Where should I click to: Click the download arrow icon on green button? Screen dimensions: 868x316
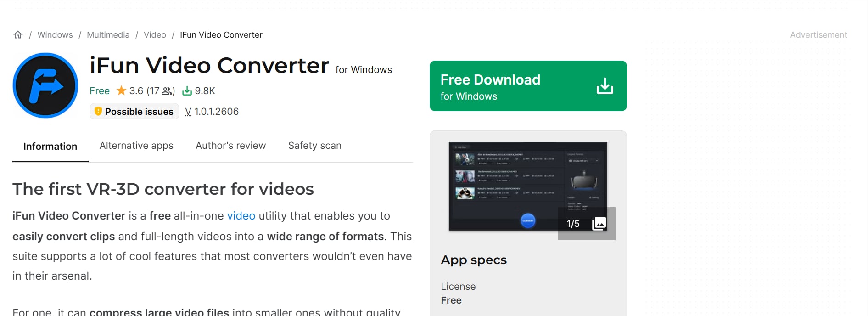pyautogui.click(x=605, y=86)
